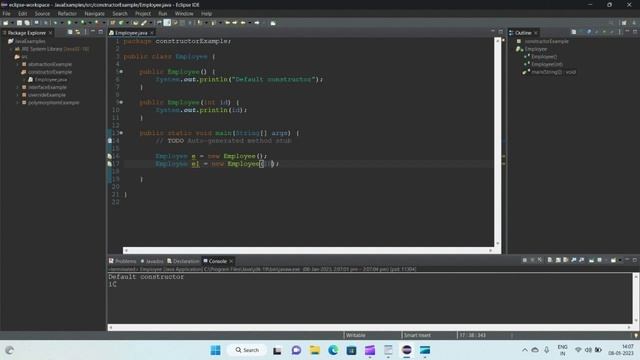The height and width of the screenshot is (360, 640).
Task: Fold the Employee() constructor at line 5
Action: (x=121, y=72)
